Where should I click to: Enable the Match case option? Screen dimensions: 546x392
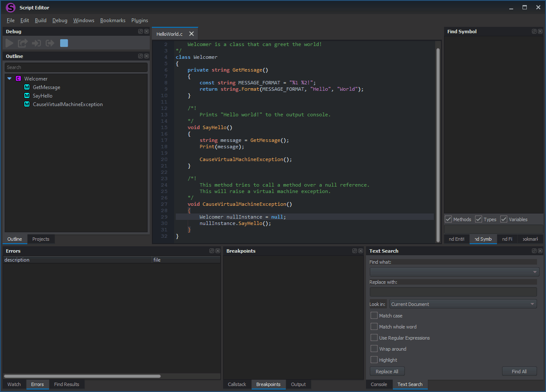[374, 316]
